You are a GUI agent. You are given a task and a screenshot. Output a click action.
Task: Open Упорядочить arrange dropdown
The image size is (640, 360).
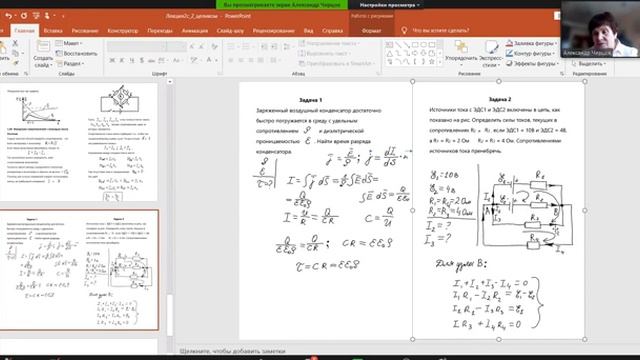(x=461, y=53)
